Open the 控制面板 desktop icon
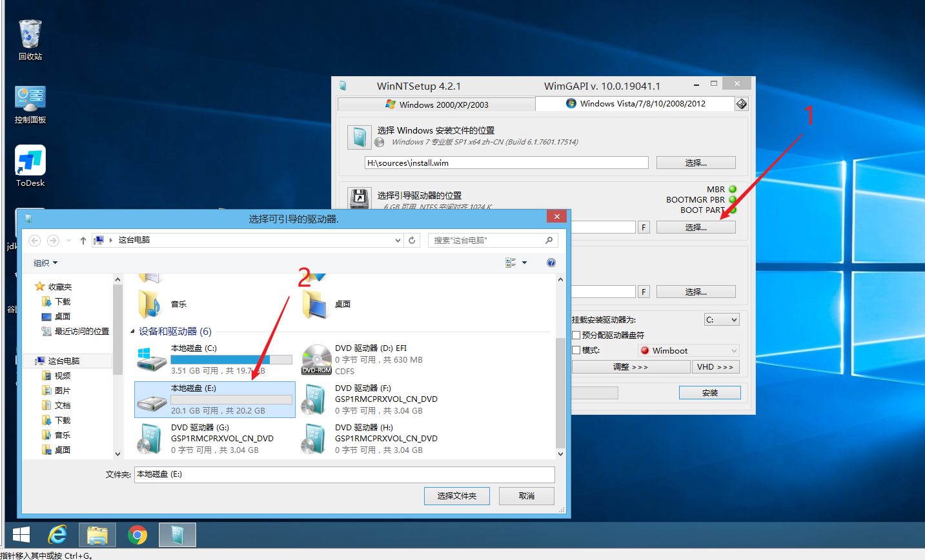This screenshot has width=925, height=560. click(30, 105)
